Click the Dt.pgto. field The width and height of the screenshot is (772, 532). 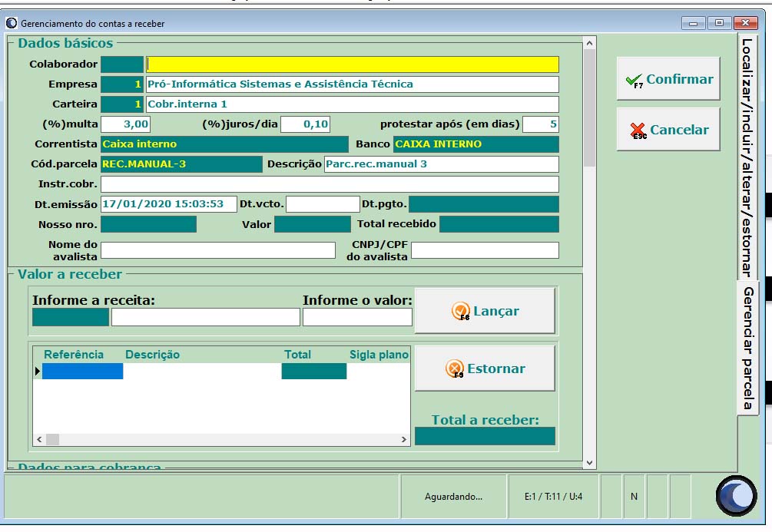(484, 204)
